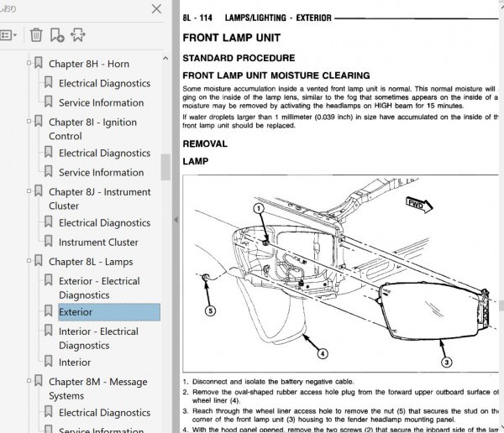Viewport: 504px width, 433px height.
Task: Click the find current bookmark icon
Action: click(x=77, y=35)
